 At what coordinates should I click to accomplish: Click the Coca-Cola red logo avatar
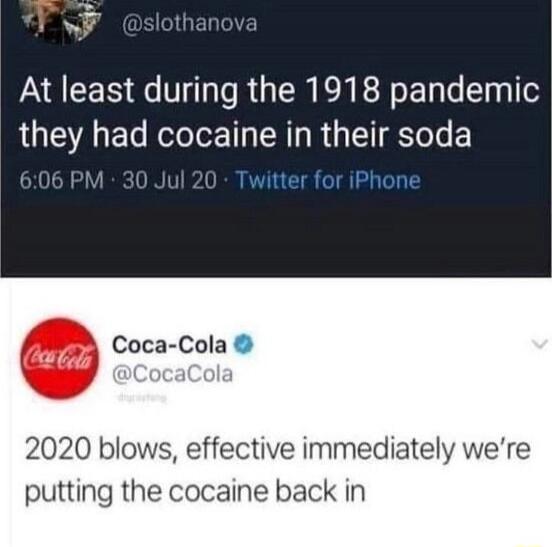click(x=59, y=359)
